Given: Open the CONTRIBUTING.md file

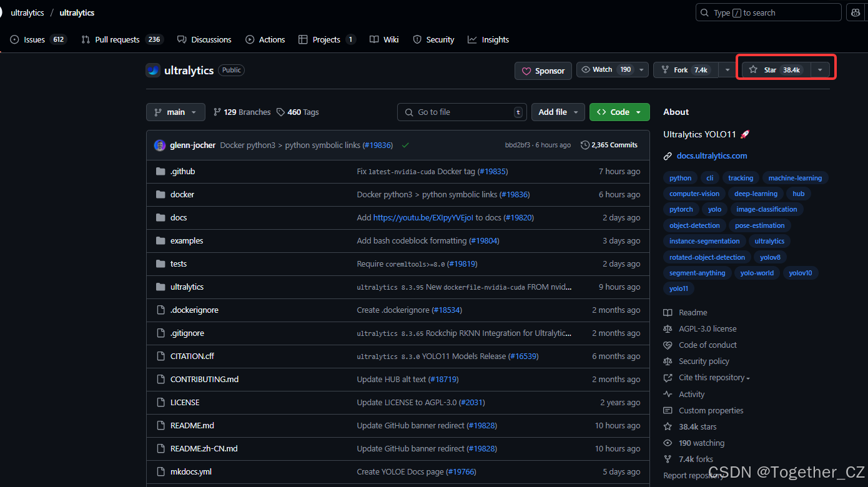Looking at the screenshot, I should tap(204, 379).
